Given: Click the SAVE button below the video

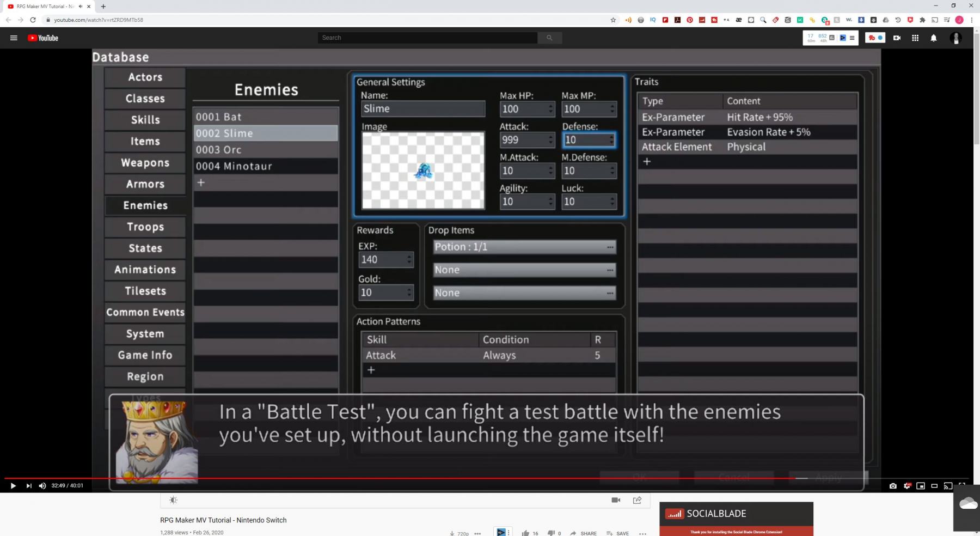Looking at the screenshot, I should click(618, 533).
